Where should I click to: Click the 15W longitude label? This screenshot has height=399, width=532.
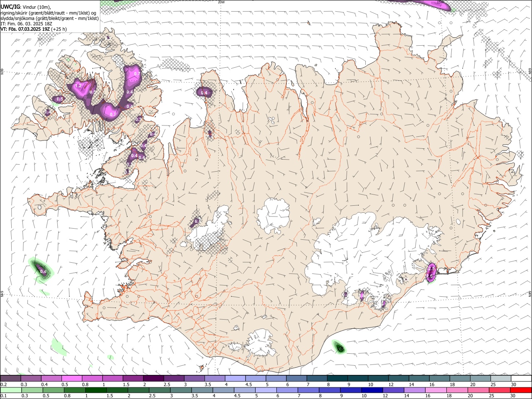coord(441,2)
